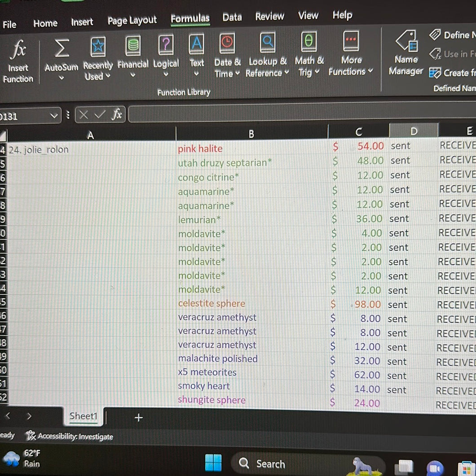476x476 pixels.
Task: Switch to the Review tab
Action: point(270,16)
